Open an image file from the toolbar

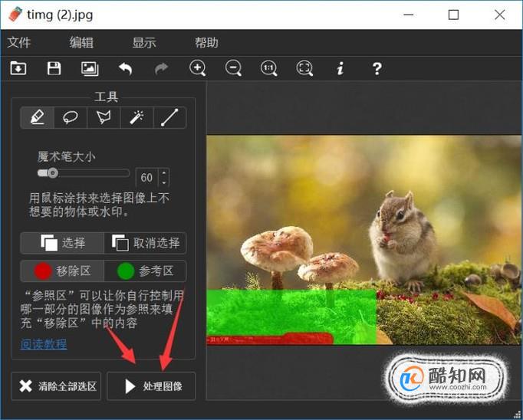pos(18,68)
